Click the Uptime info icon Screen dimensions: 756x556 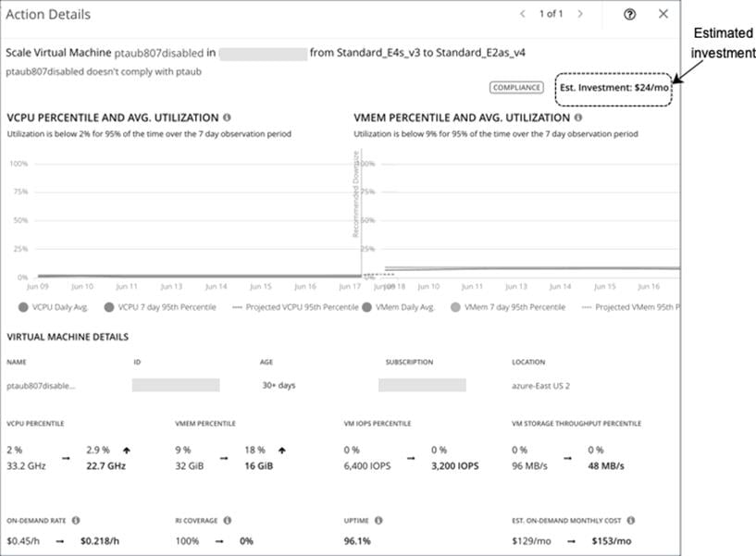(378, 520)
